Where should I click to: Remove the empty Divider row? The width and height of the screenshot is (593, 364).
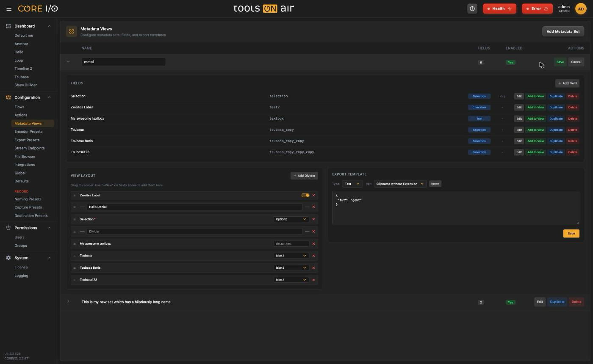point(313,232)
